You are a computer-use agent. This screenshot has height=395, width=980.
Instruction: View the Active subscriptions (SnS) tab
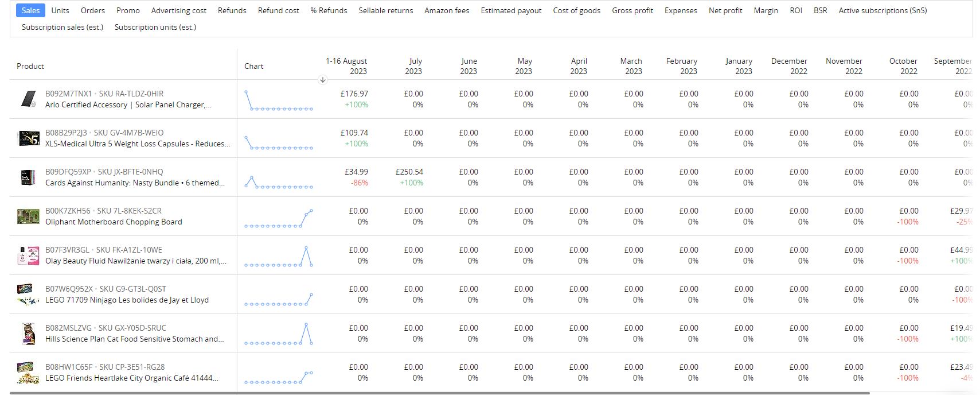[883, 10]
